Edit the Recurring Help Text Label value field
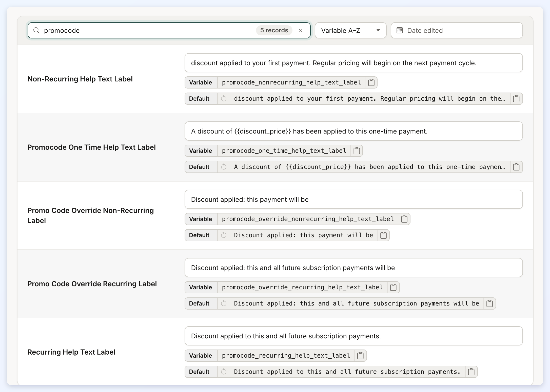Screen dimensions: 550x392 point(353,336)
